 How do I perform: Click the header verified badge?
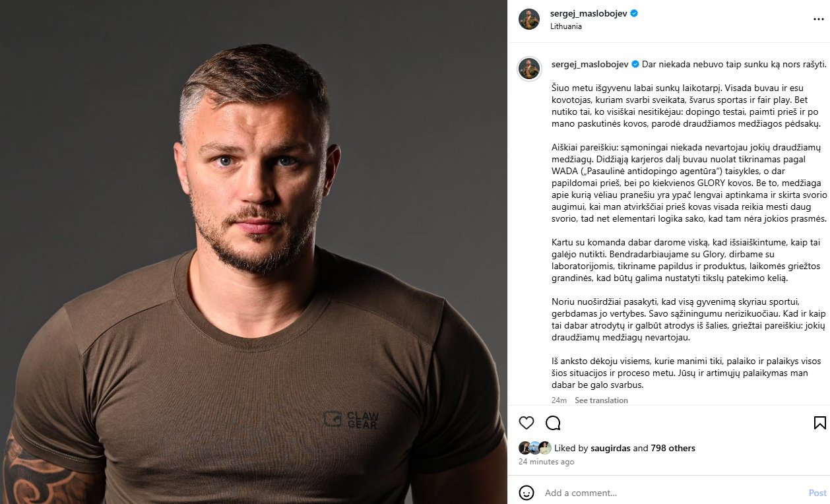click(634, 13)
